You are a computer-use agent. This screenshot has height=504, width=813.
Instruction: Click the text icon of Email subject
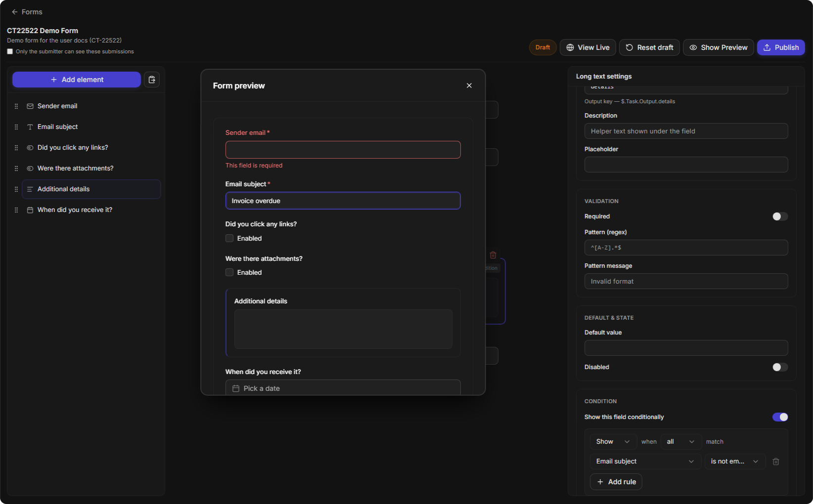30,127
